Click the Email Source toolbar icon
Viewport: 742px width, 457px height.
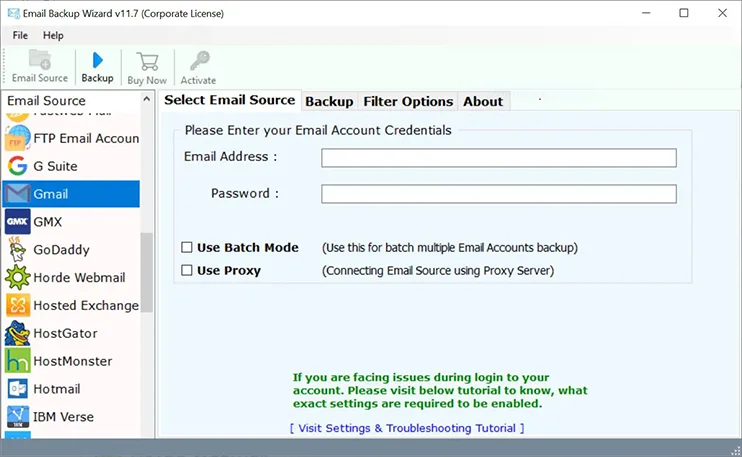[40, 66]
